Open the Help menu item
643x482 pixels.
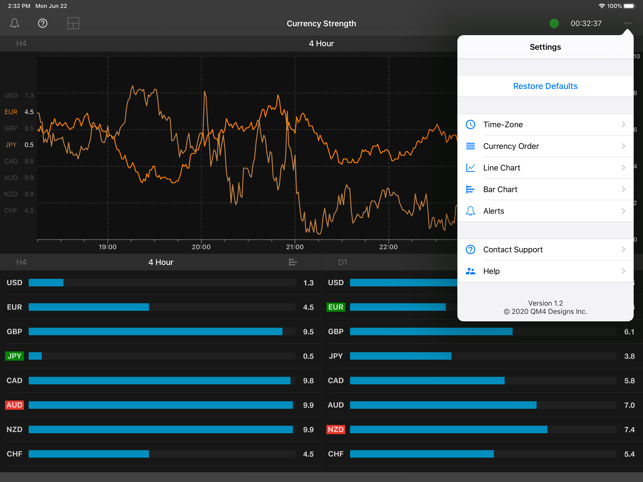point(545,271)
